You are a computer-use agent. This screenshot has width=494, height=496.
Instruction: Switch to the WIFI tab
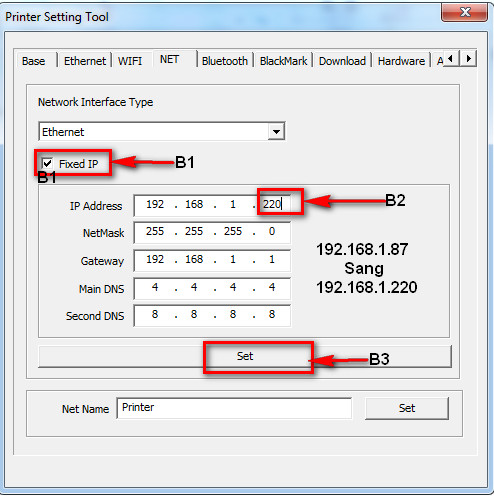click(130, 61)
